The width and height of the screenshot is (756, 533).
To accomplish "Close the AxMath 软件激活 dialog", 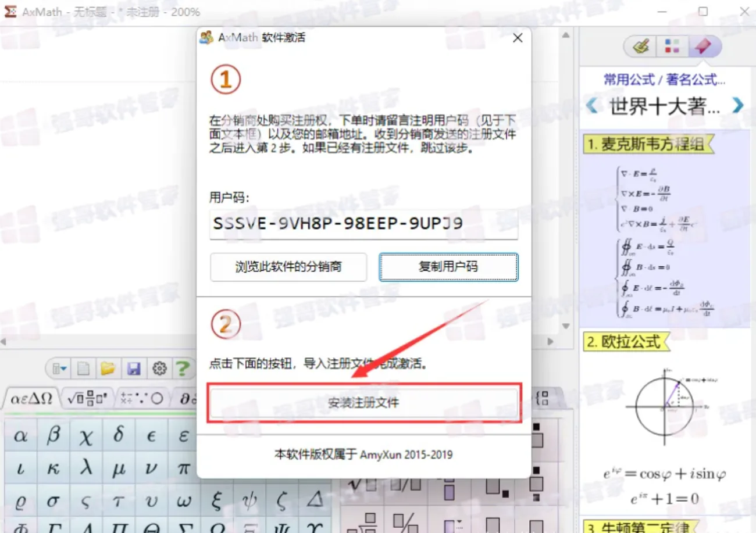I will pyautogui.click(x=518, y=38).
